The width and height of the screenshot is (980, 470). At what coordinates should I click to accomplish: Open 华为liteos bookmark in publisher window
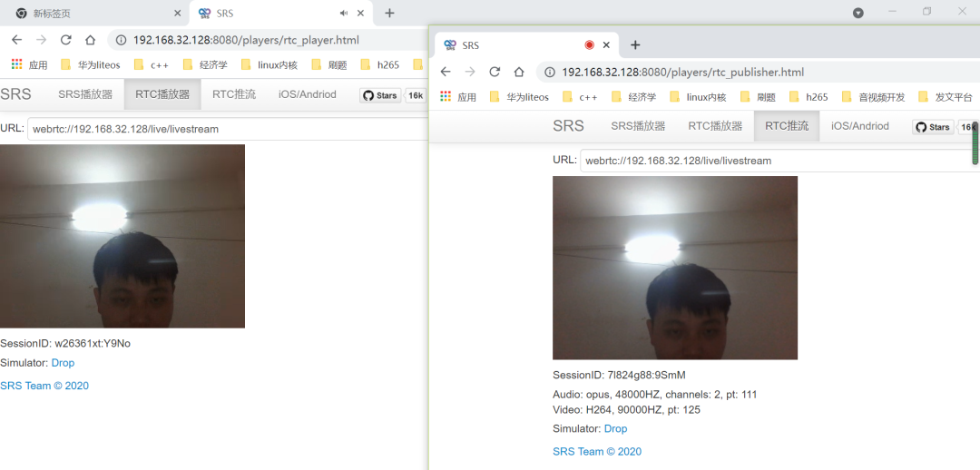(x=519, y=97)
